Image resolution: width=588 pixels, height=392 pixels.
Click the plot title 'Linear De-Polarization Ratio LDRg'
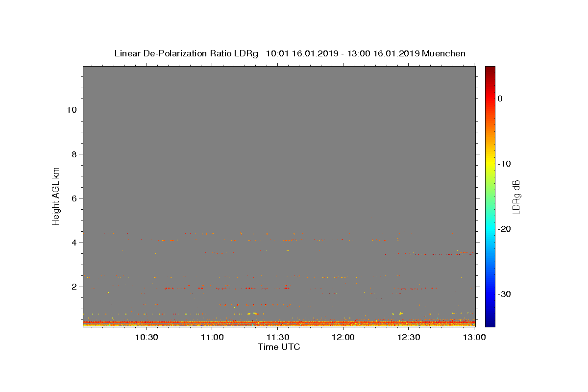point(186,53)
